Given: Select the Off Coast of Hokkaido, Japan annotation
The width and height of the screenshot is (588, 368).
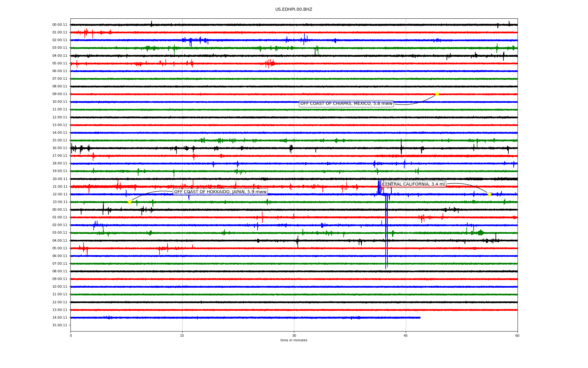Looking at the screenshot, I should [220, 192].
